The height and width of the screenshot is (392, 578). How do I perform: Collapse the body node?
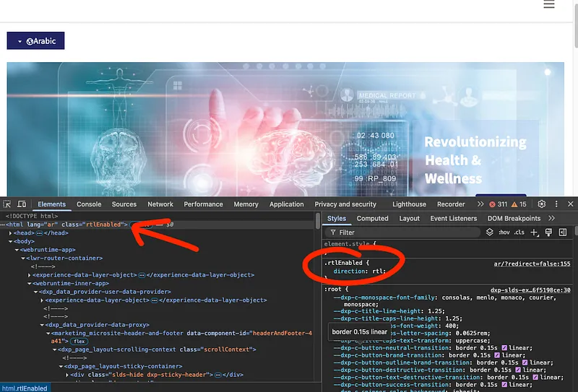[10, 242]
